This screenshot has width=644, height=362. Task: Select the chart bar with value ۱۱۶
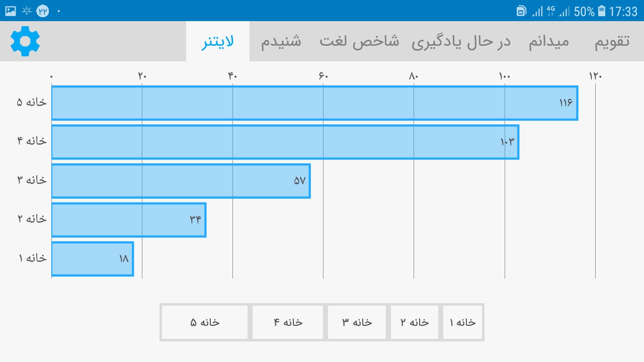[314, 103]
